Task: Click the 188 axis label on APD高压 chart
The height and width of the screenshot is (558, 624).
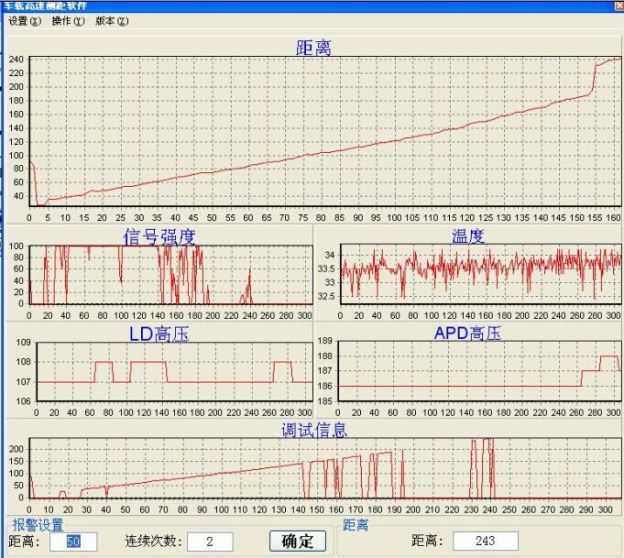Action: pyautogui.click(x=325, y=356)
